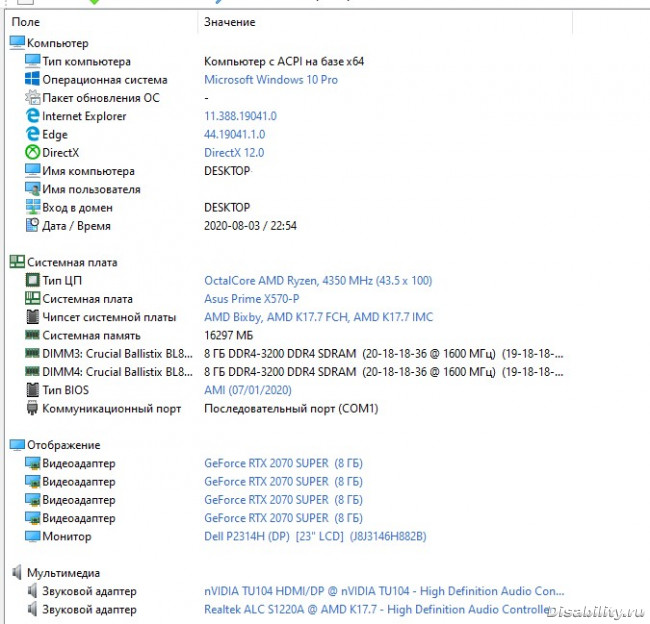
Task: Open the 11.388.19041.0 Internet Explorer link
Action: click(240, 116)
